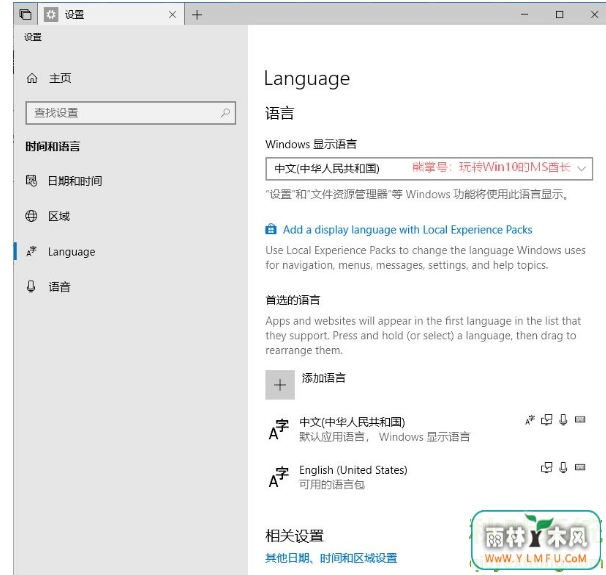Open the Windows 显示语言 dropdown
606x575 pixels.
[429, 168]
